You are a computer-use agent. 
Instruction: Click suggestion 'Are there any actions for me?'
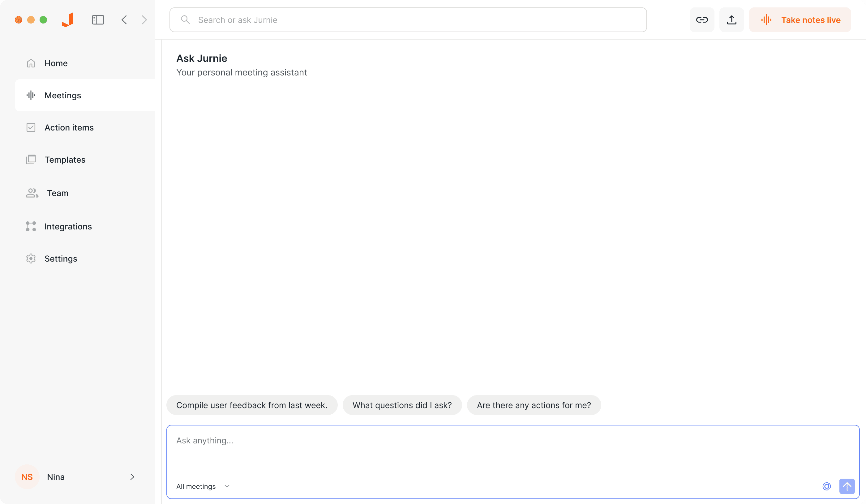click(x=533, y=405)
